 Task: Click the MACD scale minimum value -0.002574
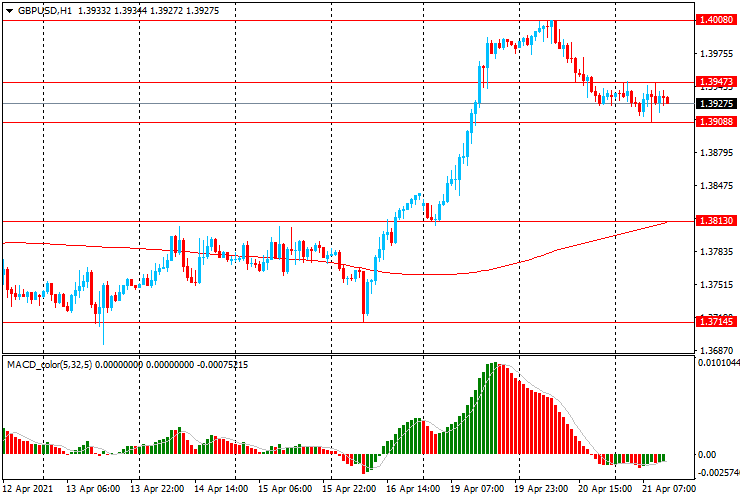(x=719, y=473)
